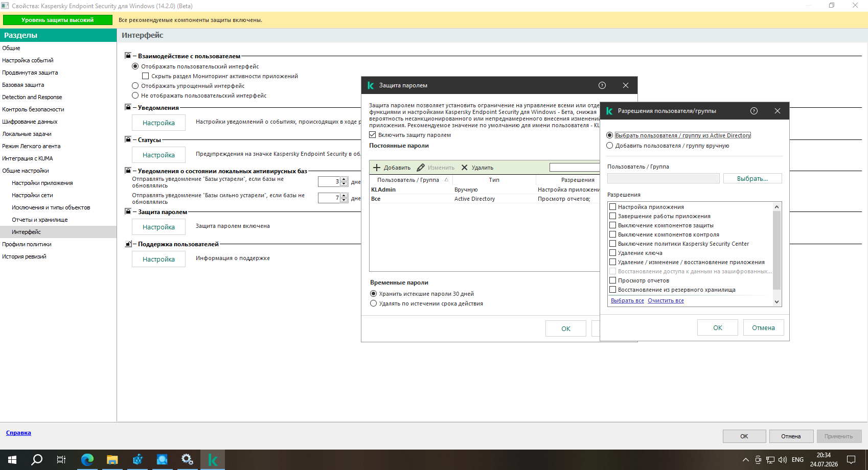Open Базовая защита section
Viewport: 868px width, 470px height.
23,85
